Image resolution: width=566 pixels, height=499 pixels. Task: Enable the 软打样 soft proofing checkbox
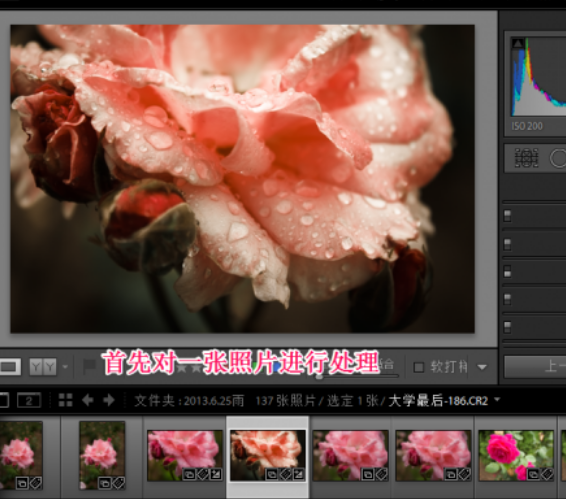[x=418, y=367]
